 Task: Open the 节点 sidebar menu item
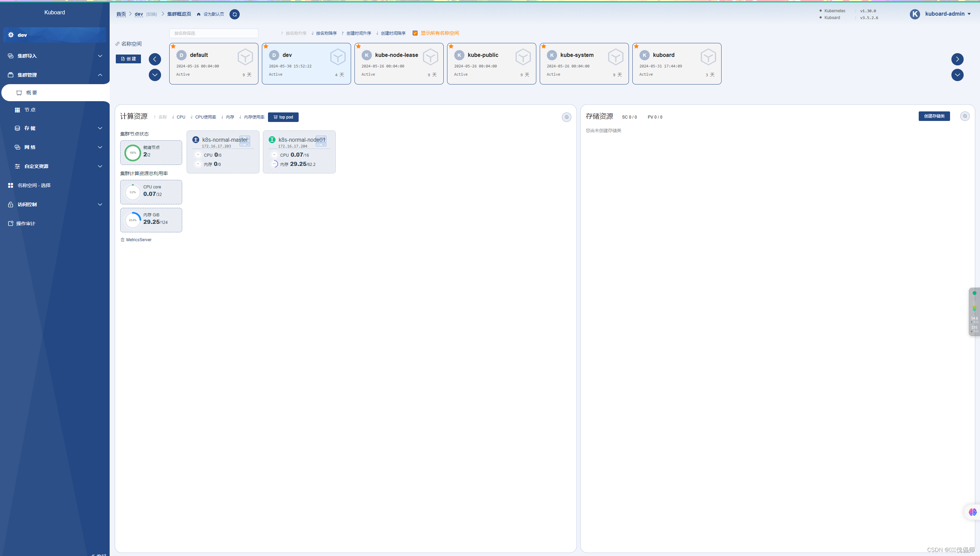[x=30, y=110]
